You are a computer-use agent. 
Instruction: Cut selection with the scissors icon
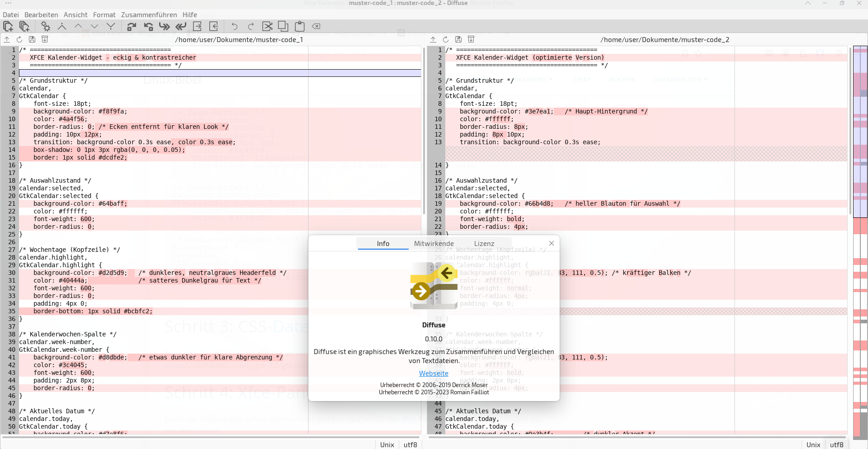[267, 26]
